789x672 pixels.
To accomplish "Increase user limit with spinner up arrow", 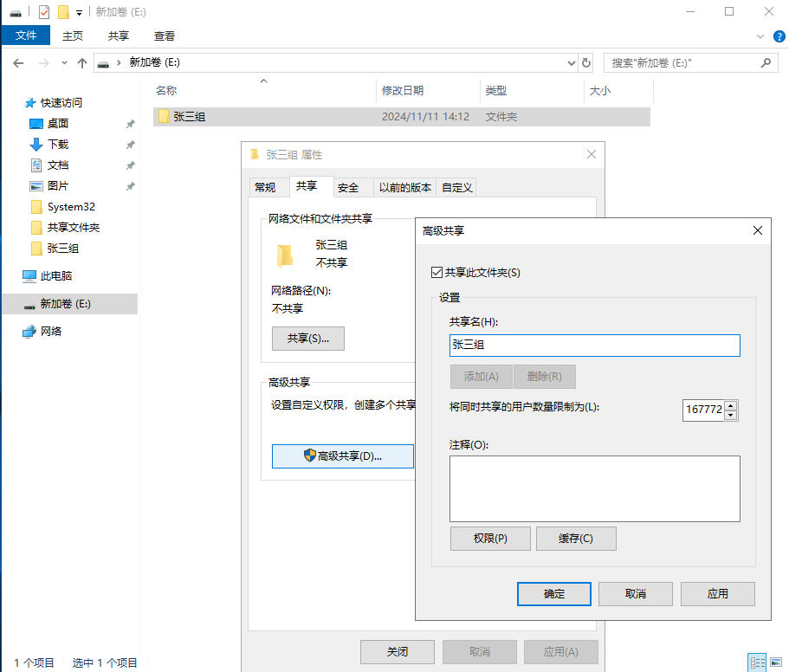I will tap(731, 405).
